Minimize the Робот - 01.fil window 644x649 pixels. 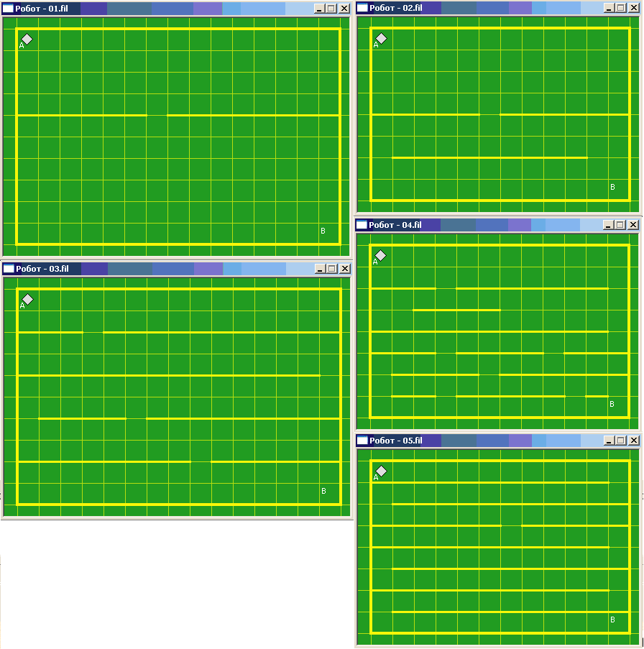pos(319,9)
